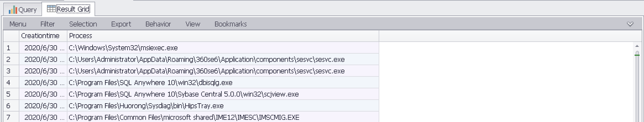Expand the toolbar chevron at far right

click(x=630, y=24)
